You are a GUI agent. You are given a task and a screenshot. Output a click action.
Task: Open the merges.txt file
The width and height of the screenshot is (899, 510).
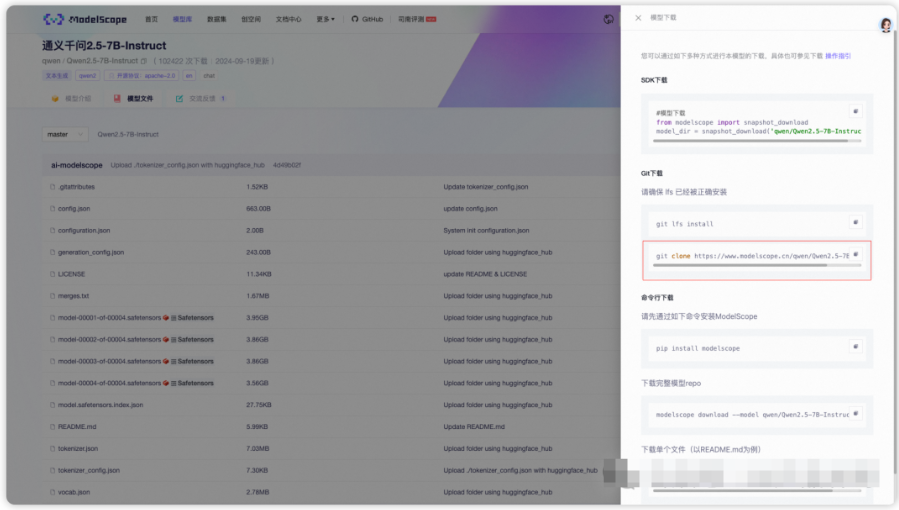coord(73,296)
